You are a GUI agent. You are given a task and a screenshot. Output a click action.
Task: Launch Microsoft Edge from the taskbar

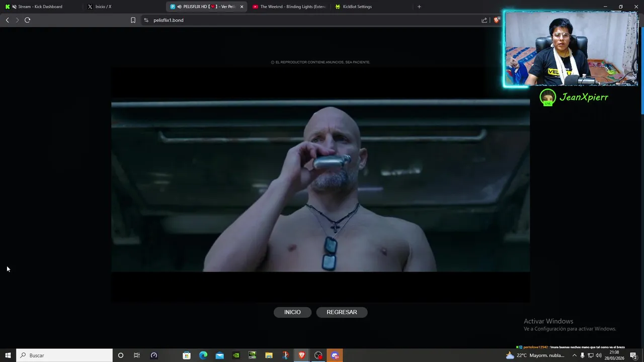(x=203, y=355)
